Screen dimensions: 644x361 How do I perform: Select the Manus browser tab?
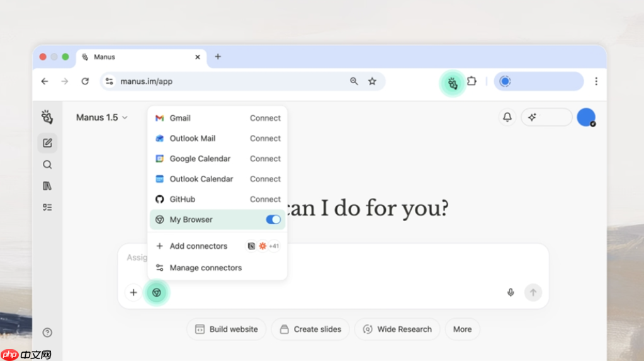tap(140, 57)
